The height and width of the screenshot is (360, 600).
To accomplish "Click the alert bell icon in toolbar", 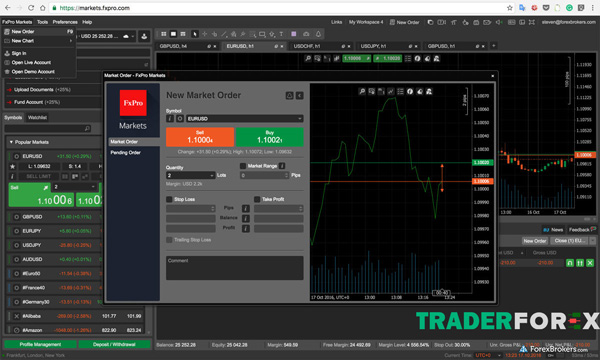I will point(318,34).
